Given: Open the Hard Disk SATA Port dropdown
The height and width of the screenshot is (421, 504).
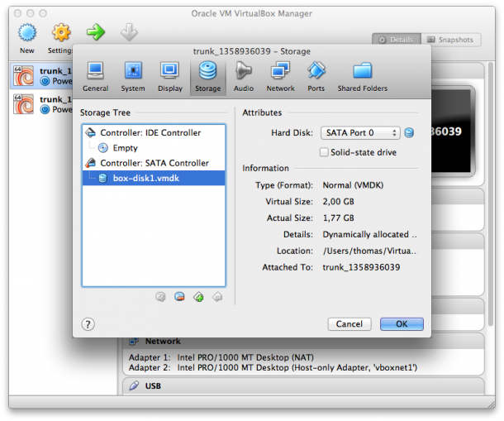Looking at the screenshot, I should [360, 132].
